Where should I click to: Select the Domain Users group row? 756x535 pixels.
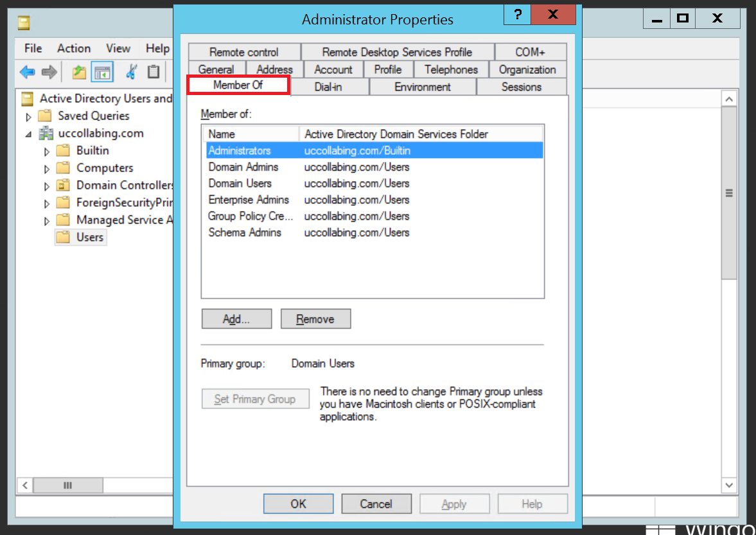pyautogui.click(x=374, y=183)
